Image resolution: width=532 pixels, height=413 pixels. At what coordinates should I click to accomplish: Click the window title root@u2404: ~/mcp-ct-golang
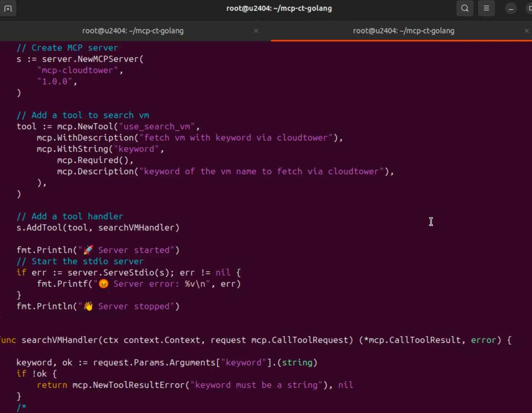[x=279, y=8]
